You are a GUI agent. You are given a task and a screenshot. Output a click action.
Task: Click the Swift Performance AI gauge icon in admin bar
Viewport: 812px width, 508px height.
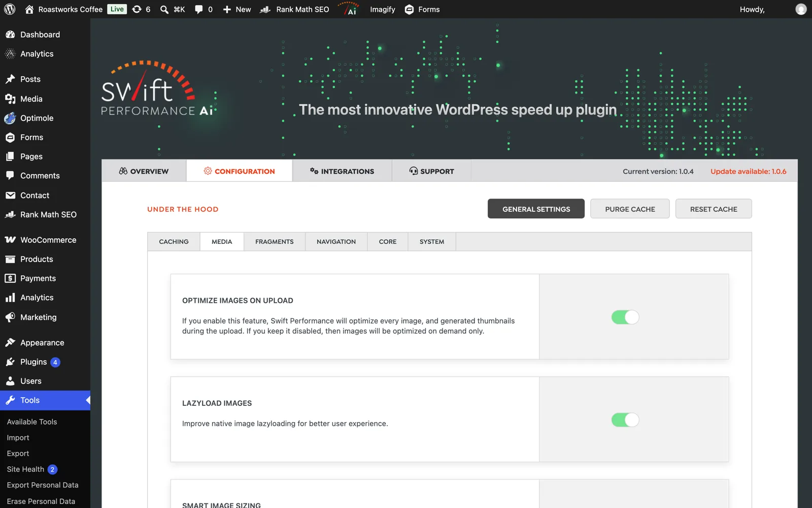coord(350,9)
